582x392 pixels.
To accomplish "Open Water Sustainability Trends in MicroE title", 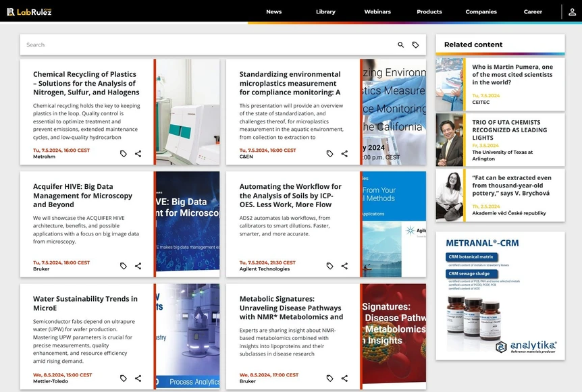I will click(x=85, y=304).
